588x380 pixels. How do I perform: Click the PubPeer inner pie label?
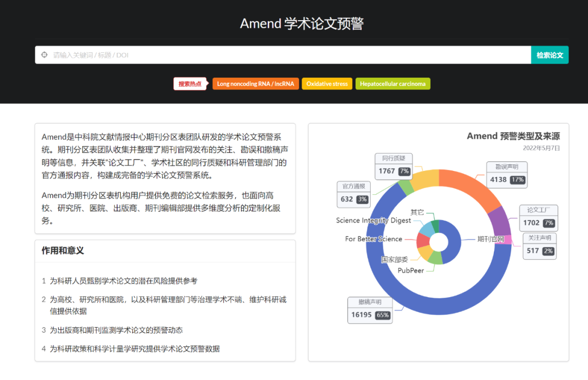[x=411, y=271]
